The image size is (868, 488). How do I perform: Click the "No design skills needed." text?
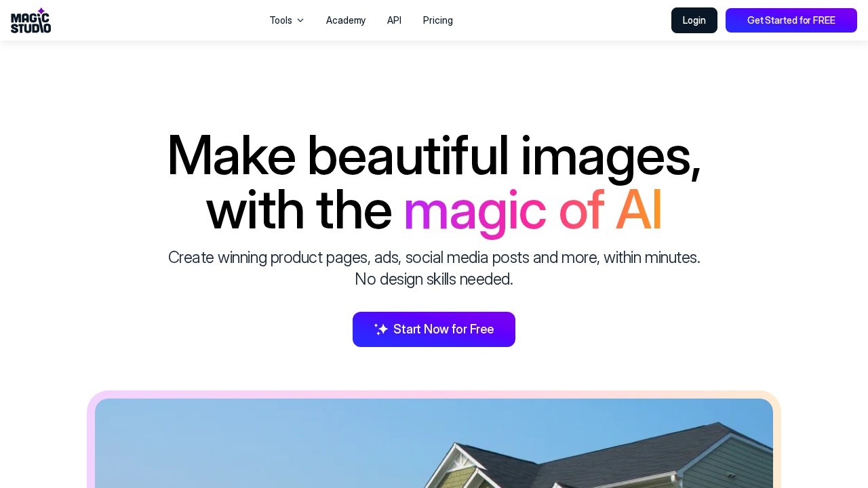pyautogui.click(x=434, y=279)
